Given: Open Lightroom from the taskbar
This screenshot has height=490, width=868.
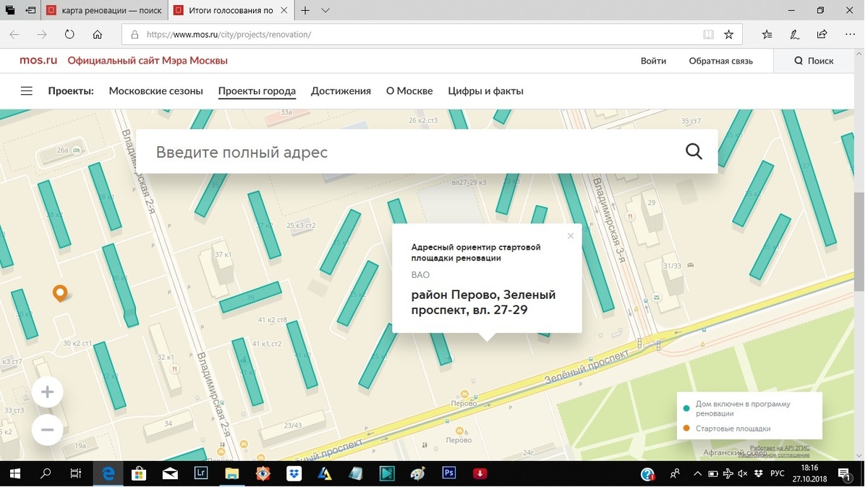Looking at the screenshot, I should point(201,474).
